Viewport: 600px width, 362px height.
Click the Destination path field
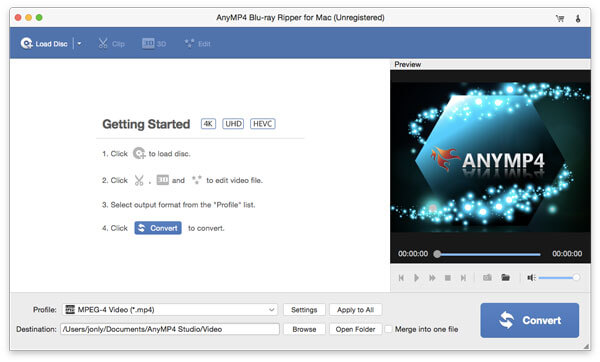pyautogui.click(x=170, y=329)
